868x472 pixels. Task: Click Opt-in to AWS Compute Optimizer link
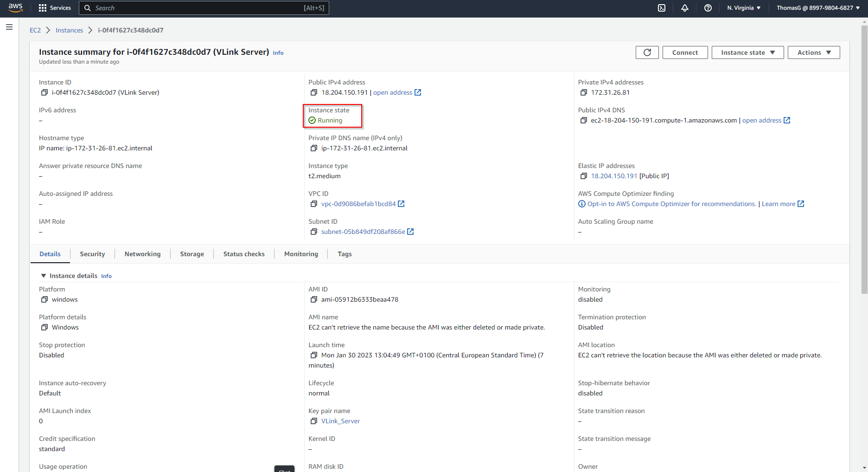point(671,204)
